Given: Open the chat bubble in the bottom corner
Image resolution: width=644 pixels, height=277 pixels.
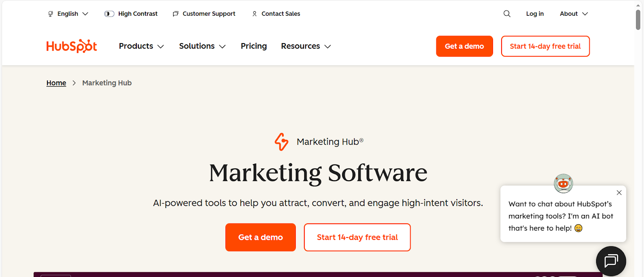Looking at the screenshot, I should click(x=611, y=261).
